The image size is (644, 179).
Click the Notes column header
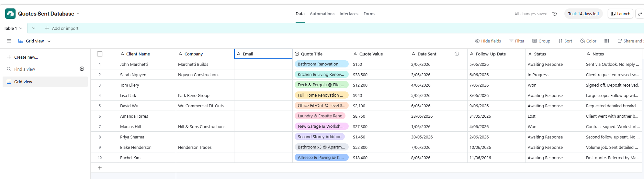(x=613, y=54)
